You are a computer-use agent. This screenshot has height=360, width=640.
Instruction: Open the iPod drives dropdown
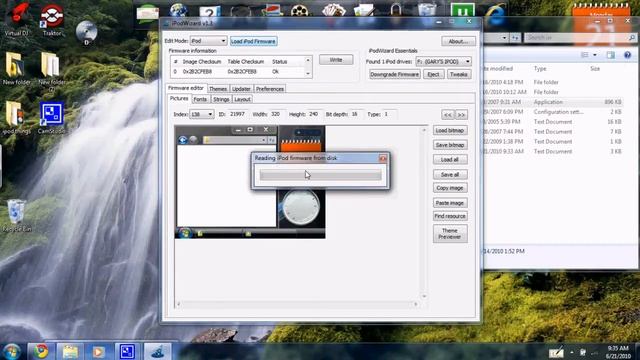(x=443, y=61)
